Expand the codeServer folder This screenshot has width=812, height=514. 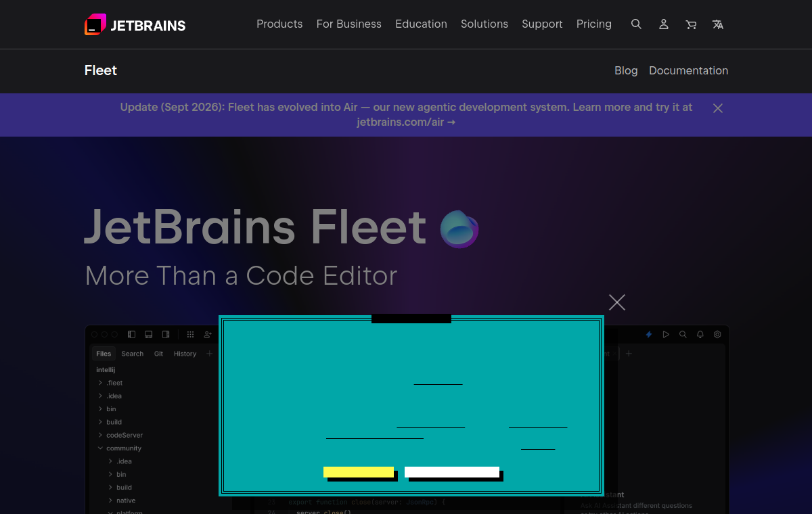point(101,435)
